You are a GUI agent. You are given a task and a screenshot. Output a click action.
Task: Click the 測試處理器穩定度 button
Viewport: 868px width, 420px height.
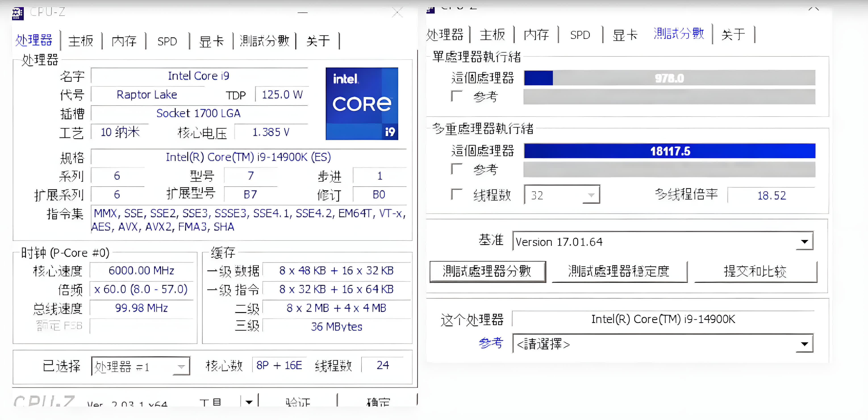[619, 271]
